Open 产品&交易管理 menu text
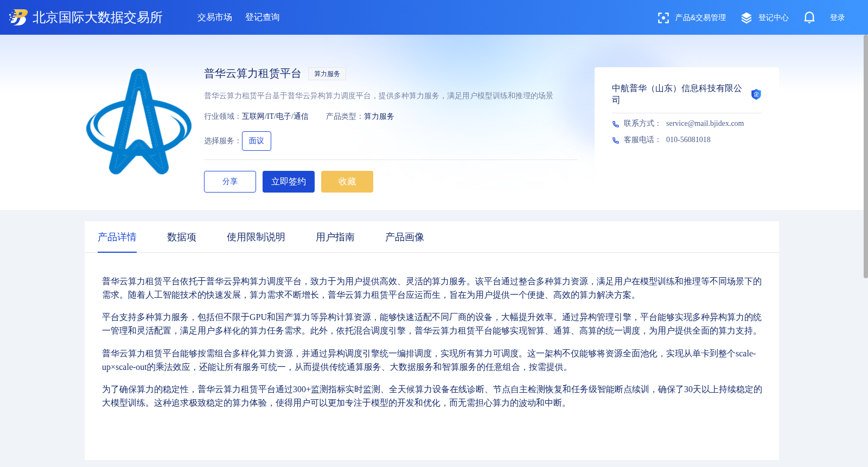This screenshot has width=868, height=467. pyautogui.click(x=700, y=18)
